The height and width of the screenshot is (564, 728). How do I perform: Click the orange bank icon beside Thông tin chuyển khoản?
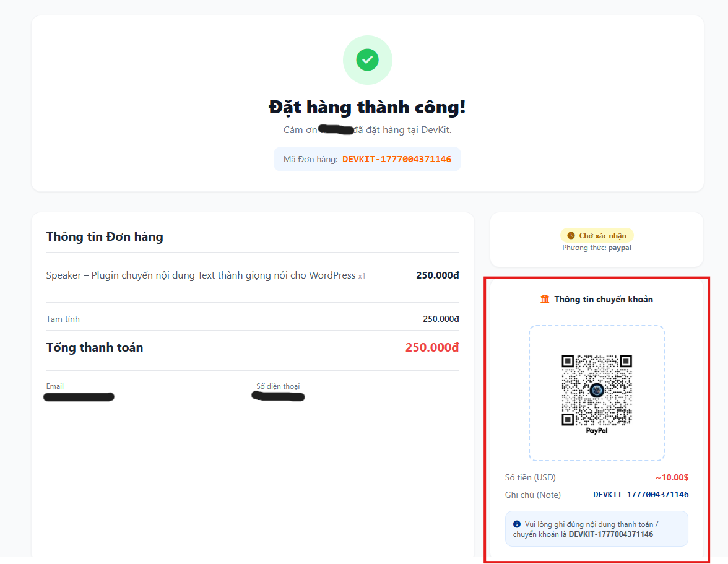pos(545,298)
